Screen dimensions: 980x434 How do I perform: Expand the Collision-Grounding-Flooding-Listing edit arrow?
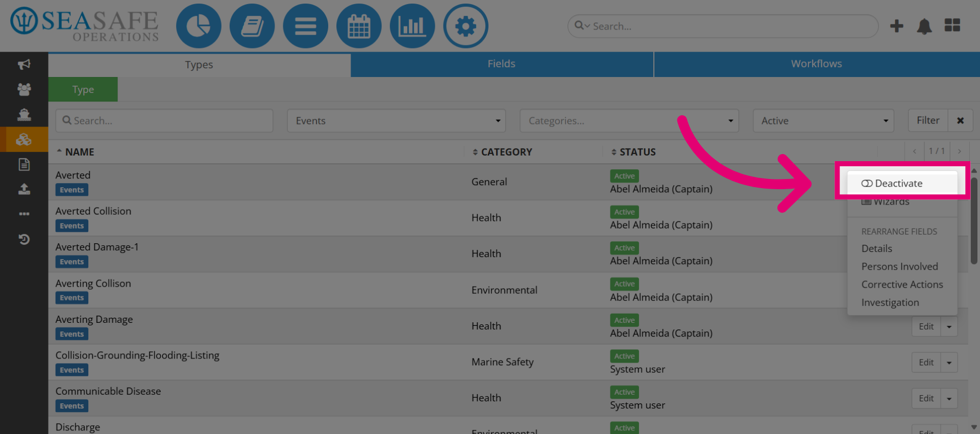coord(949,363)
